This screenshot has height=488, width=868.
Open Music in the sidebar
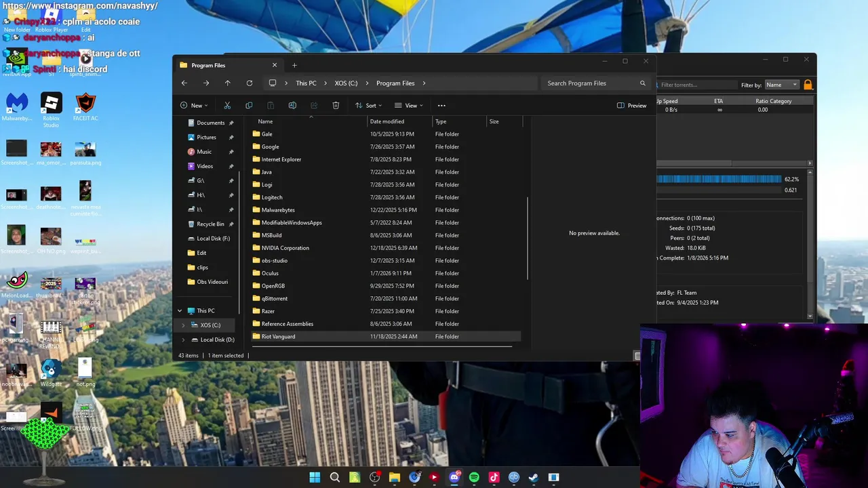[204, 152]
